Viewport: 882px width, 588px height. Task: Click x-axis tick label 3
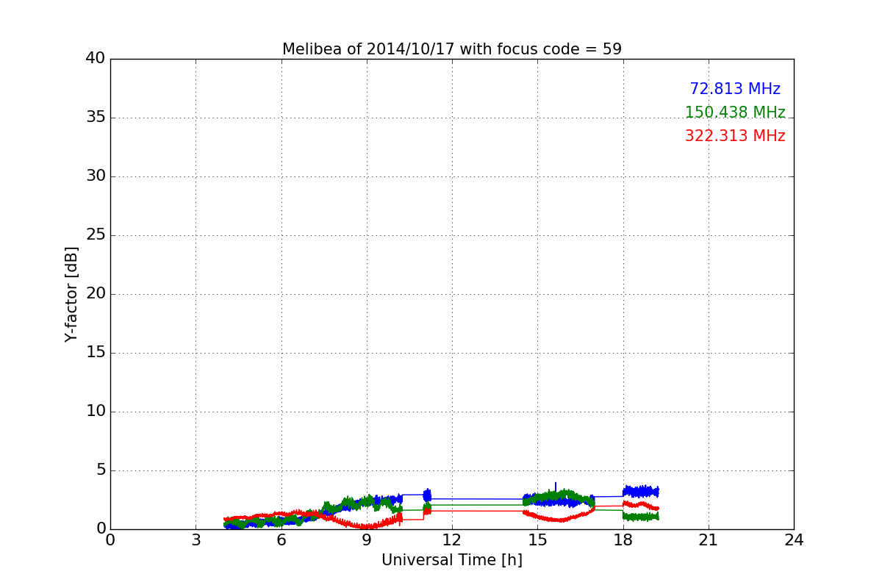pyautogui.click(x=196, y=540)
